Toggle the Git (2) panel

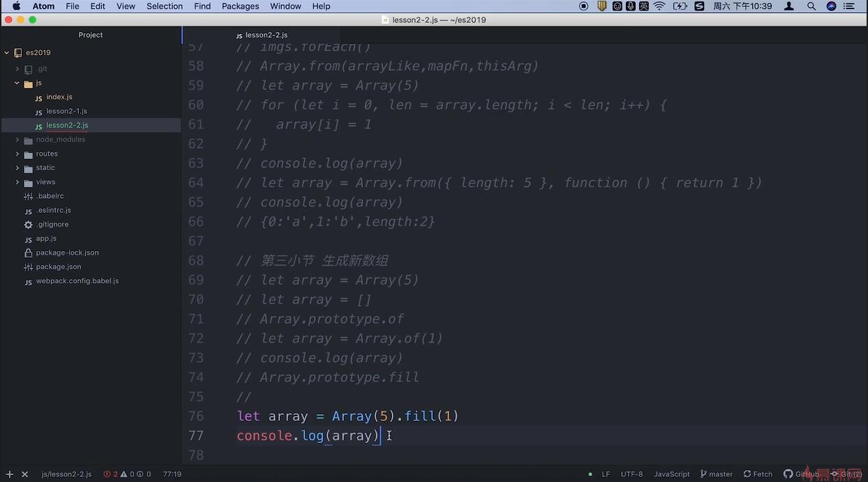tap(846, 474)
